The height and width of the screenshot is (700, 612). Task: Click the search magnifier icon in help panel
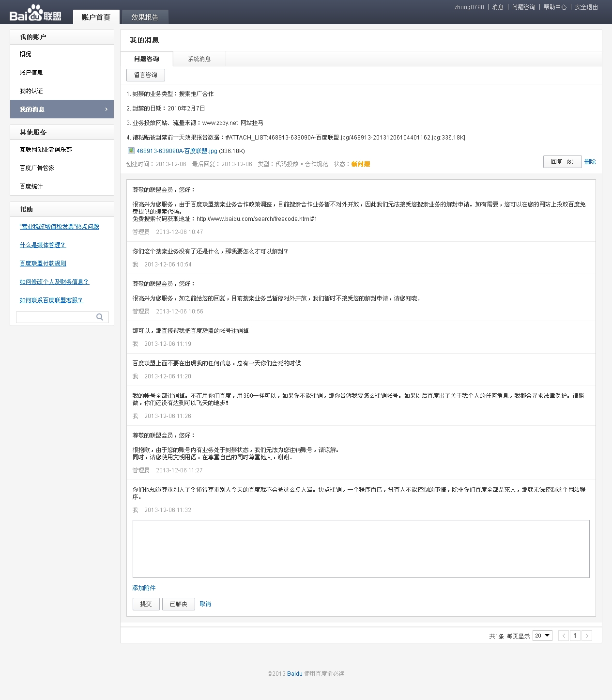[100, 317]
